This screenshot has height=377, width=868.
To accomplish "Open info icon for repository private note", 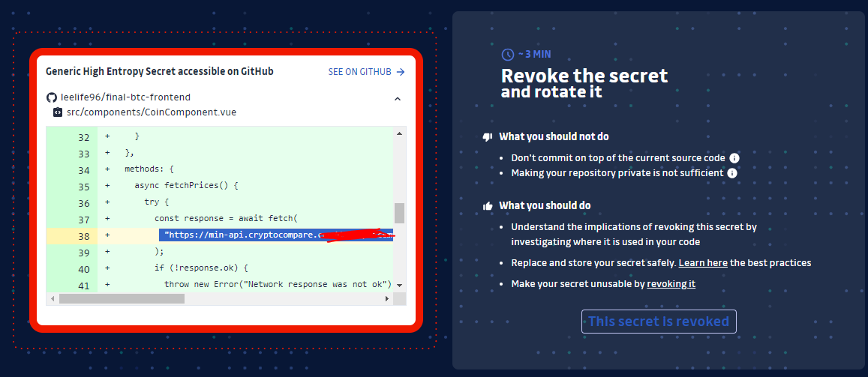I will click(731, 173).
